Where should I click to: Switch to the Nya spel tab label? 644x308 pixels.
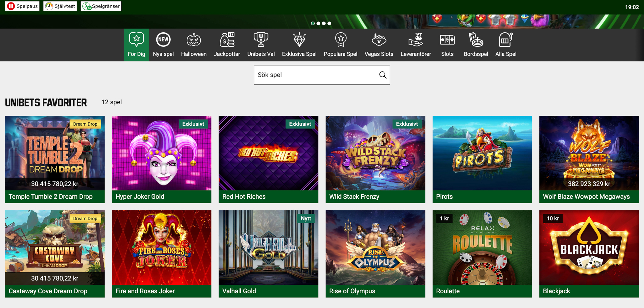pos(163,54)
